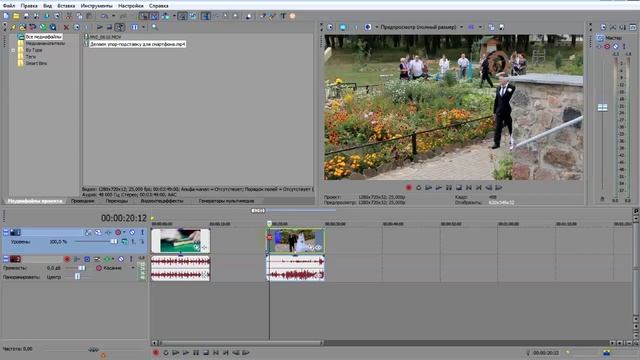Stop playback in timeline transport bar

206,353
